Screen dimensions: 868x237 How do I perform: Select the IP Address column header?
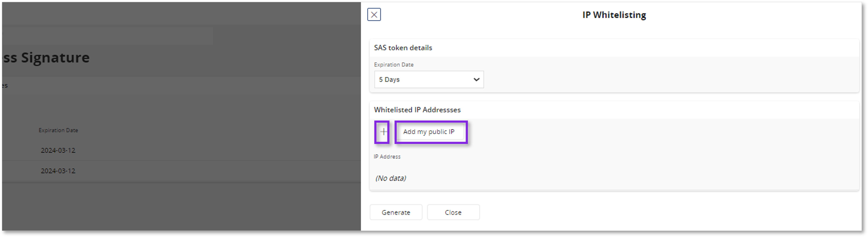[387, 157]
